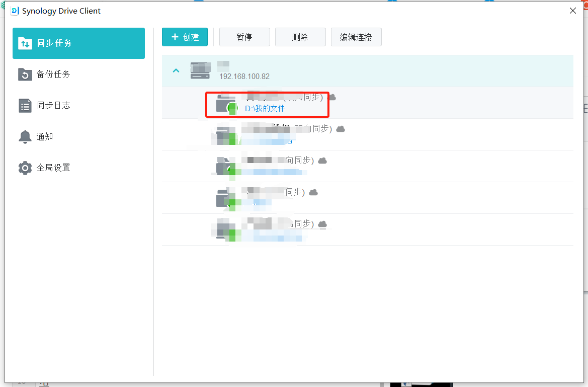Click the sync arrows icon beside 同步任务

pos(25,44)
